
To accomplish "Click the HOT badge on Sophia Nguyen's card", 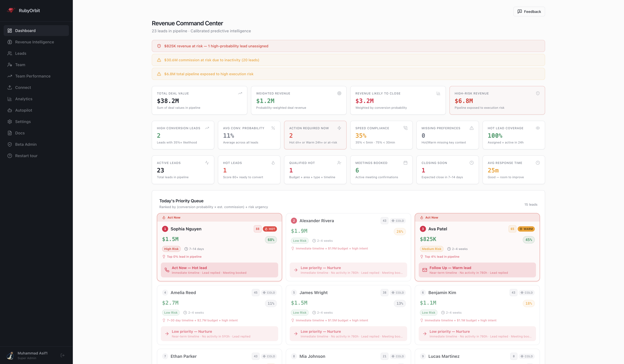I will coord(270,229).
